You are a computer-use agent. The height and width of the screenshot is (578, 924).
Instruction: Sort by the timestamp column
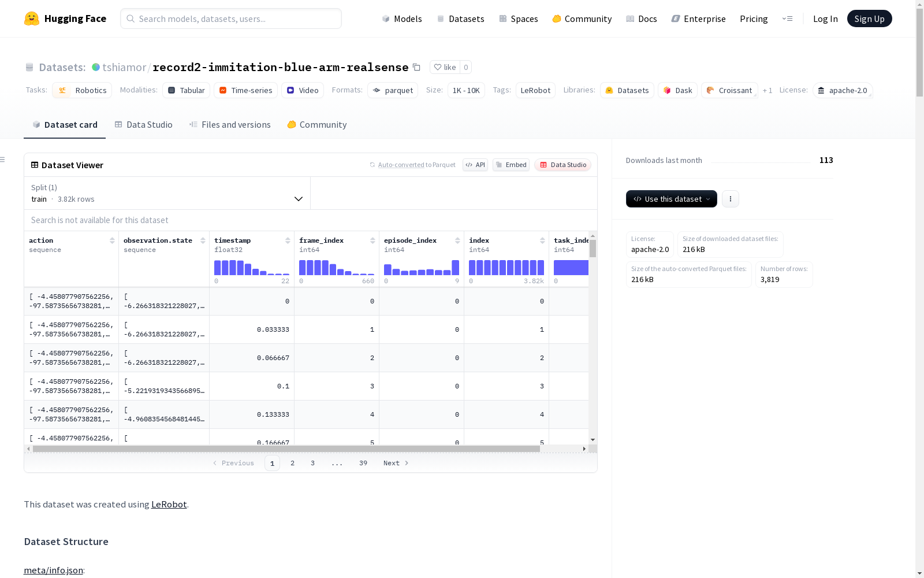pos(288,240)
